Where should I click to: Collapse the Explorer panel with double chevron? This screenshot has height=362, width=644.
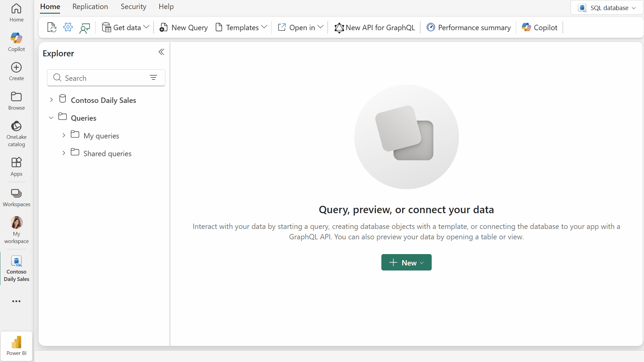tap(161, 52)
